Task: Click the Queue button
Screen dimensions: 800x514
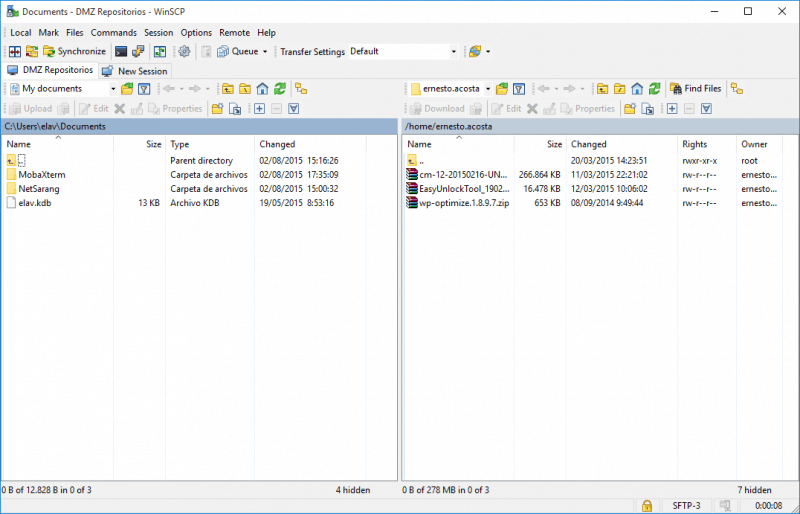Action: point(238,52)
